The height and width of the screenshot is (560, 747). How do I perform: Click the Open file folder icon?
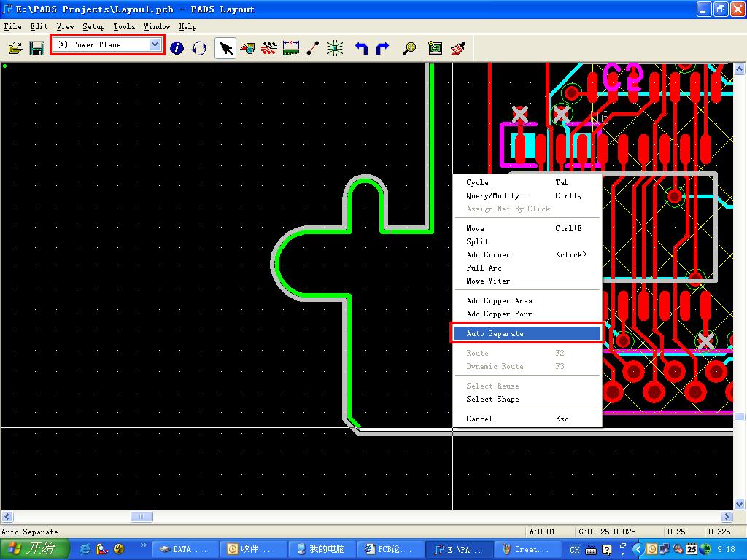[x=15, y=48]
